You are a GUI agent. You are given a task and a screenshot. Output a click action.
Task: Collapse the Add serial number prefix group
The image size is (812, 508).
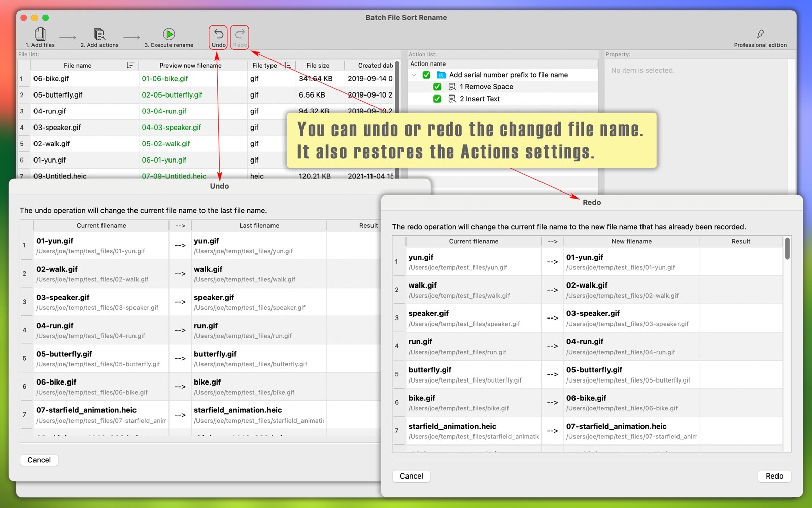click(414, 75)
